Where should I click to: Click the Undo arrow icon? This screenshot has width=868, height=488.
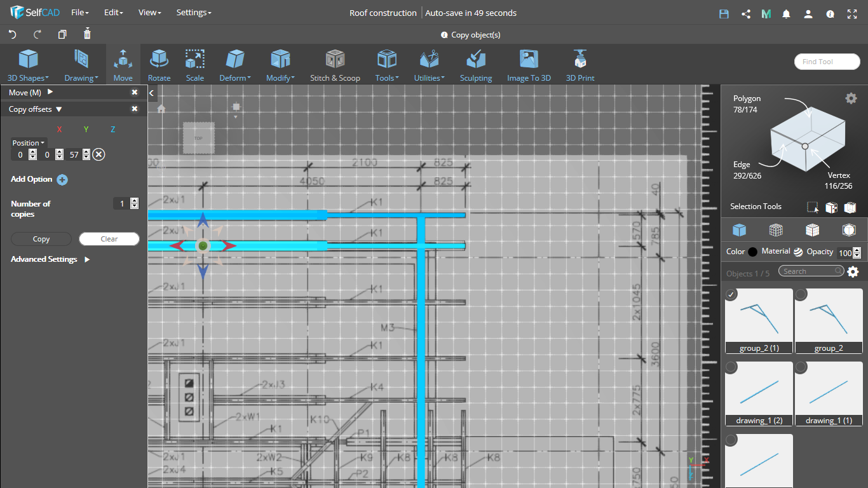(12, 34)
